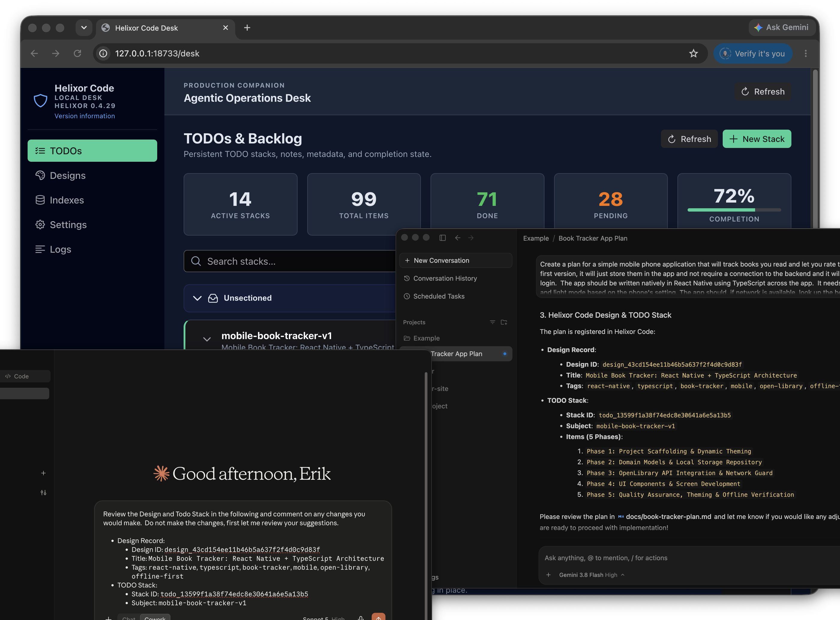Go forward in the Book Tracker window
This screenshot has width=840, height=620.
coord(471,238)
